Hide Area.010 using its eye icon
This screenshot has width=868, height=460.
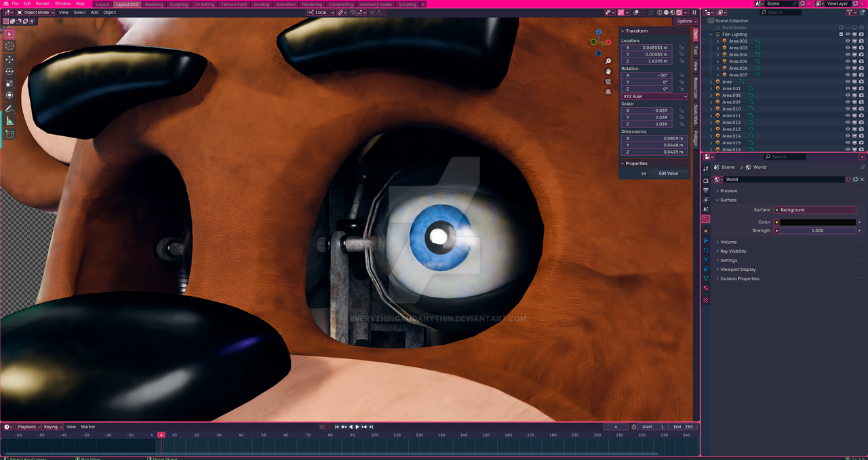[x=847, y=109]
